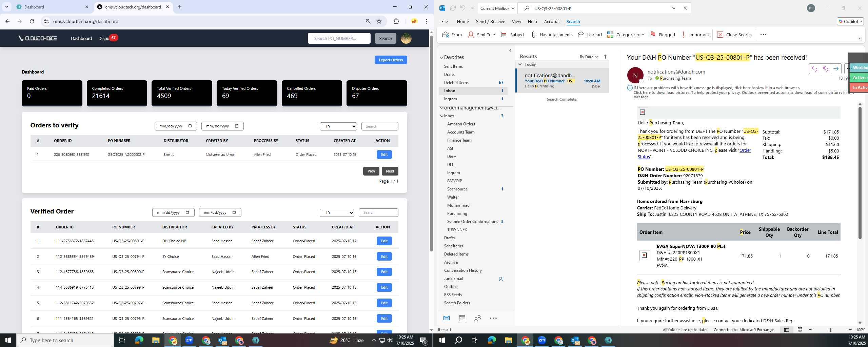This screenshot has width=868, height=347.
Task: Reverse sort order arrow in Results
Action: 605,57
